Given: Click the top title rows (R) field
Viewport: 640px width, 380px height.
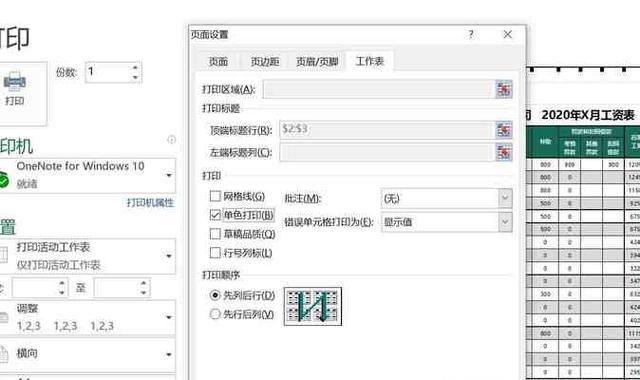Looking at the screenshot, I should coord(387,130).
